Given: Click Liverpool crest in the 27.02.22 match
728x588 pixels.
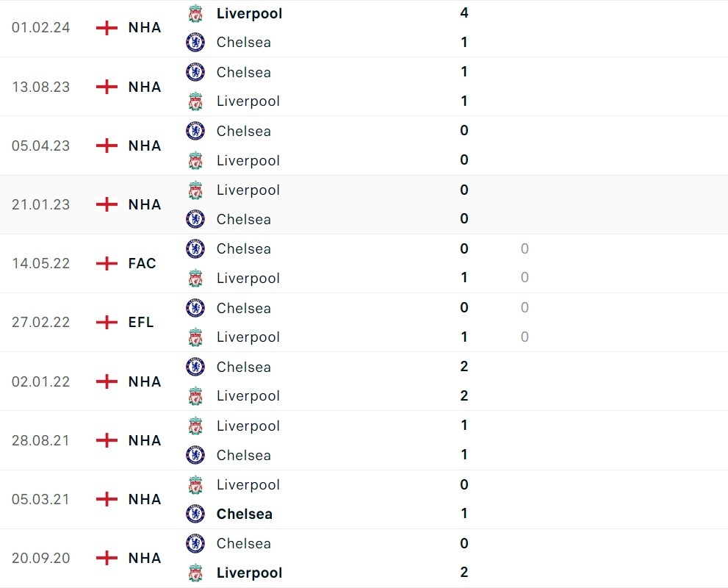Looking at the screenshot, I should tap(195, 337).
